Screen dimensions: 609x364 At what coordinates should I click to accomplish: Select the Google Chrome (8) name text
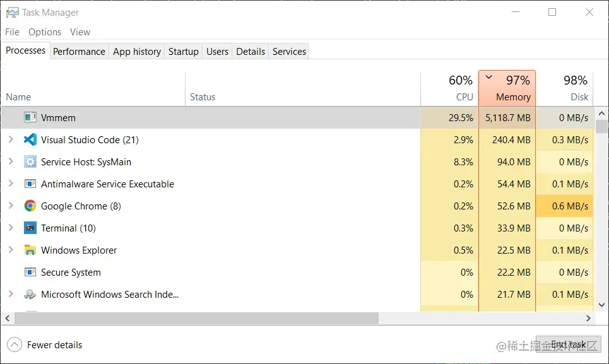81,206
